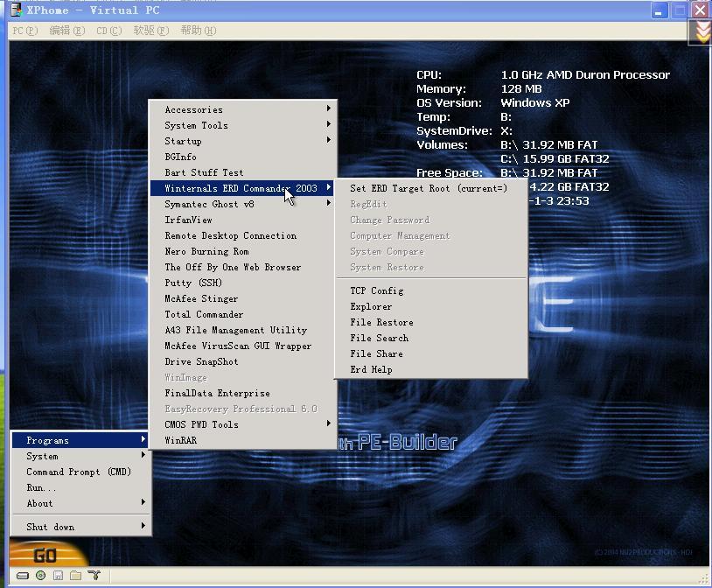Click the shared folder status icon

[x=76, y=576]
